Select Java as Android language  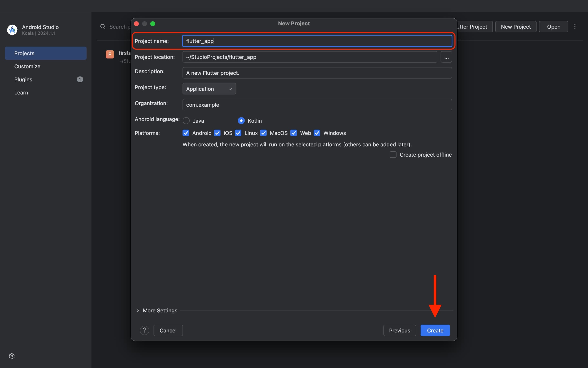click(186, 121)
